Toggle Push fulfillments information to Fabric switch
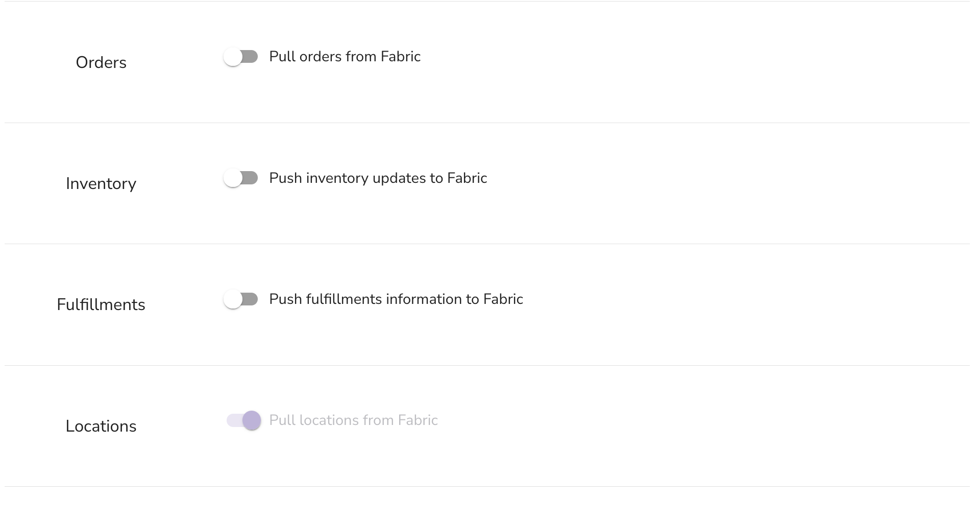This screenshot has height=522, width=980. pyautogui.click(x=241, y=299)
